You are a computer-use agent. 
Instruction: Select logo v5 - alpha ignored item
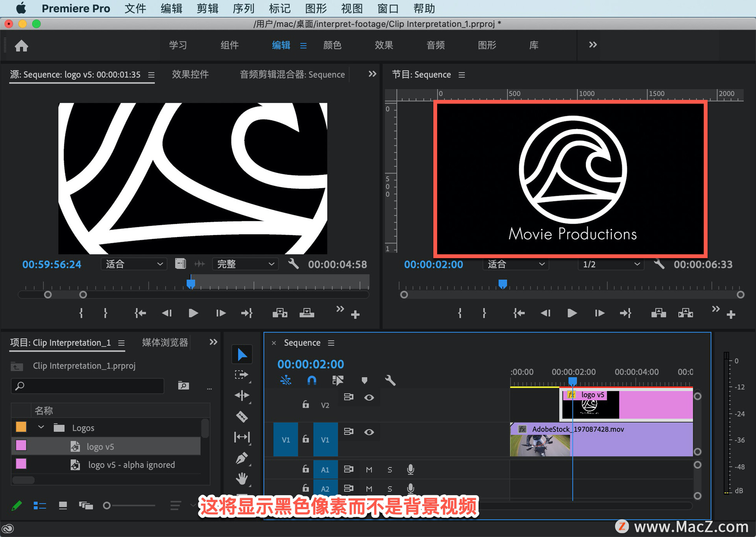click(131, 465)
